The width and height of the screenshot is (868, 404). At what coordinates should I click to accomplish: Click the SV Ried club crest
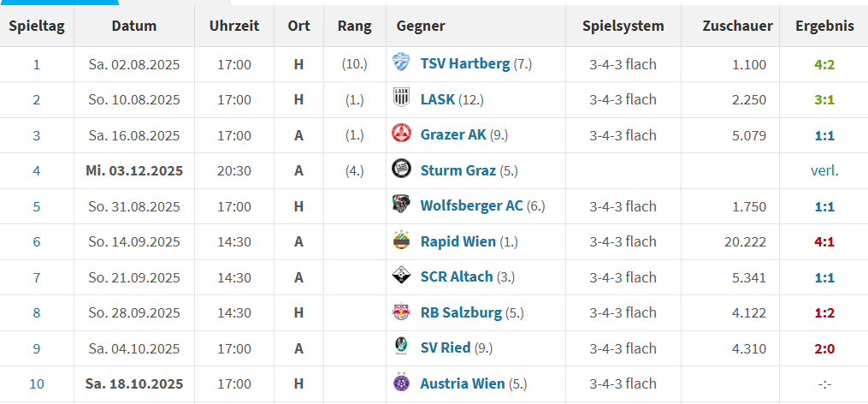click(400, 348)
